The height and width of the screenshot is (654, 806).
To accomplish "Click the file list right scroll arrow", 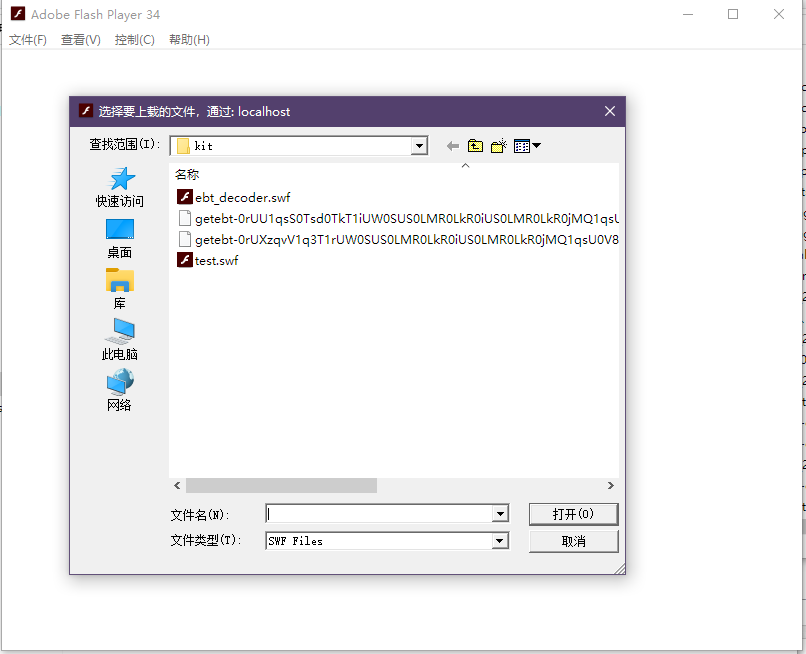I will [611, 485].
